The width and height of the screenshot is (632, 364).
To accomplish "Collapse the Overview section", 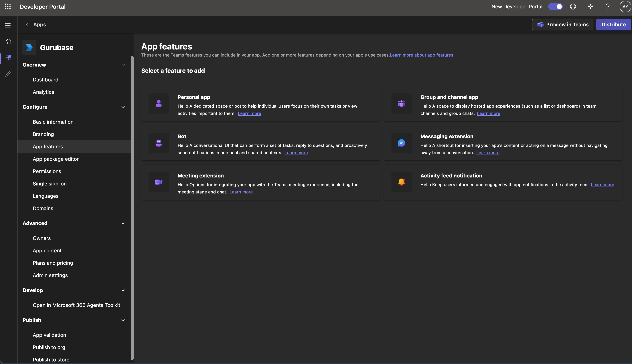I will tap(123, 65).
